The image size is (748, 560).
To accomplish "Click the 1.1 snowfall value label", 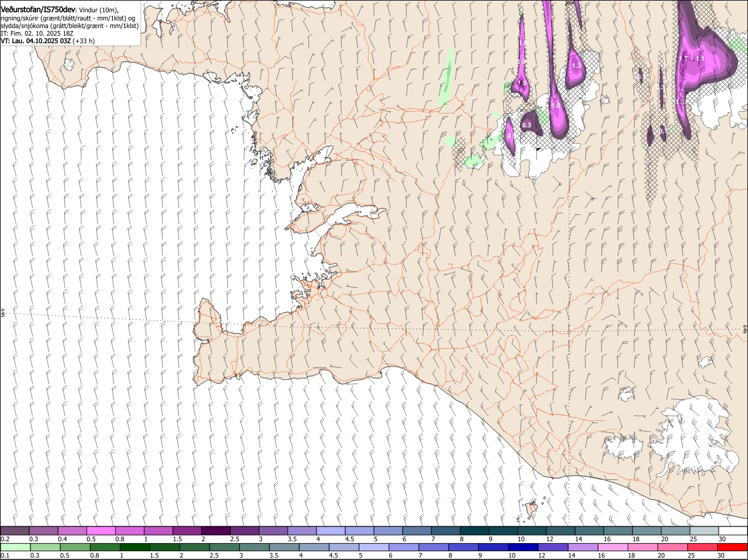I will pos(700,59).
